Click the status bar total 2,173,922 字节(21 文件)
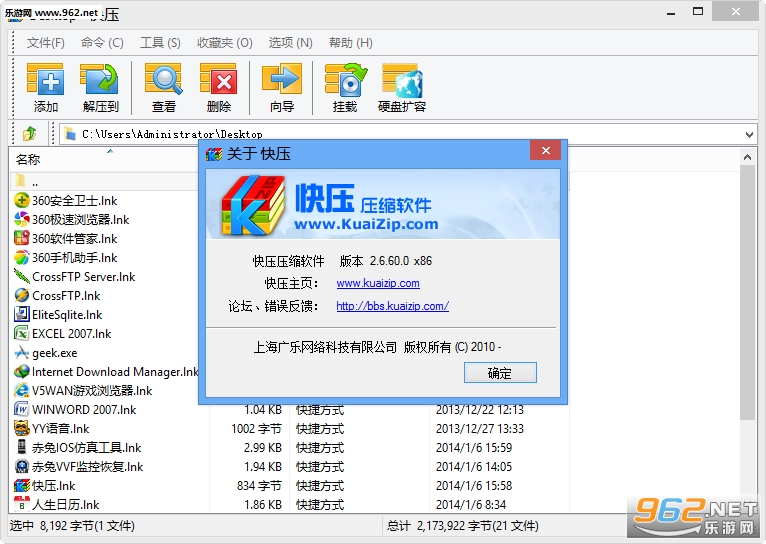This screenshot has width=766, height=544. click(463, 526)
